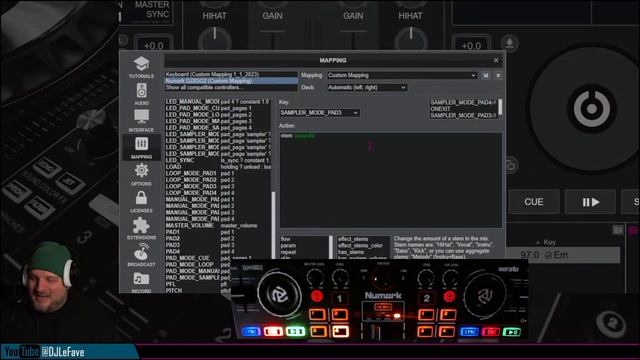Image resolution: width=640 pixels, height=360 pixels.
Task: Select the PAD2 mapping row
Action: (218, 238)
